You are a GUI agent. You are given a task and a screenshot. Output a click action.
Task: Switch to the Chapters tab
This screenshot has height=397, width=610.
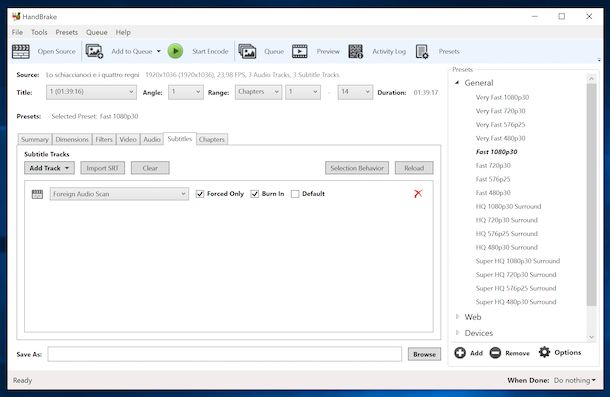[x=212, y=139]
